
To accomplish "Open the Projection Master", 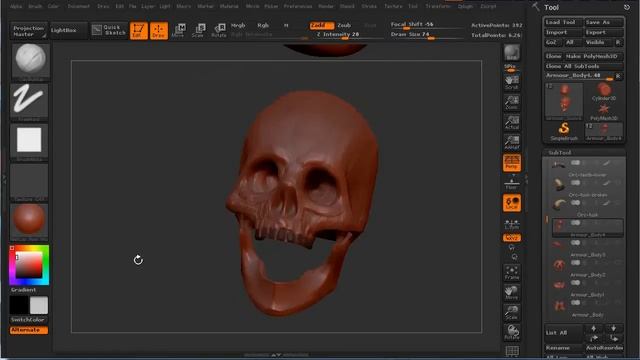I will (29, 31).
